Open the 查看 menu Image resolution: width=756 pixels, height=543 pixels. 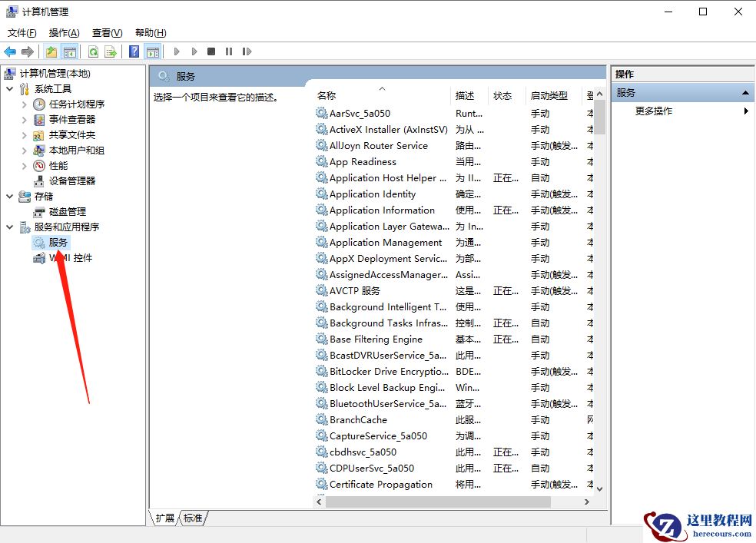coord(107,32)
